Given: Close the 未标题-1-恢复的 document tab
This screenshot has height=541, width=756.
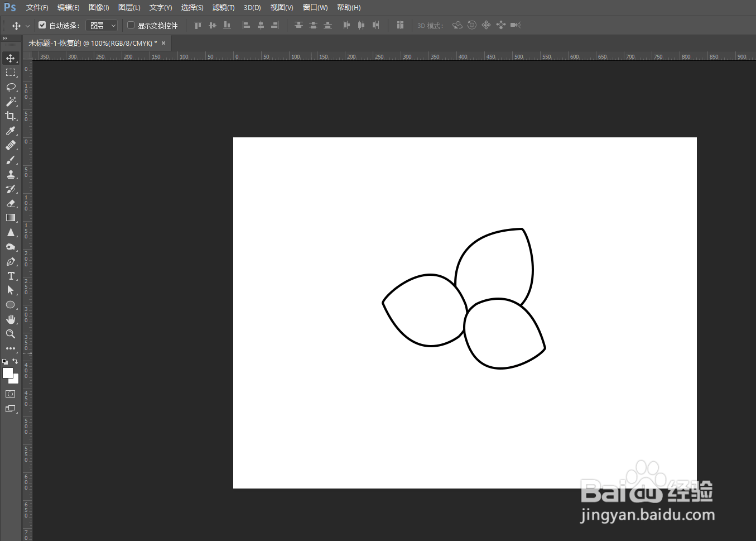Looking at the screenshot, I should 163,43.
